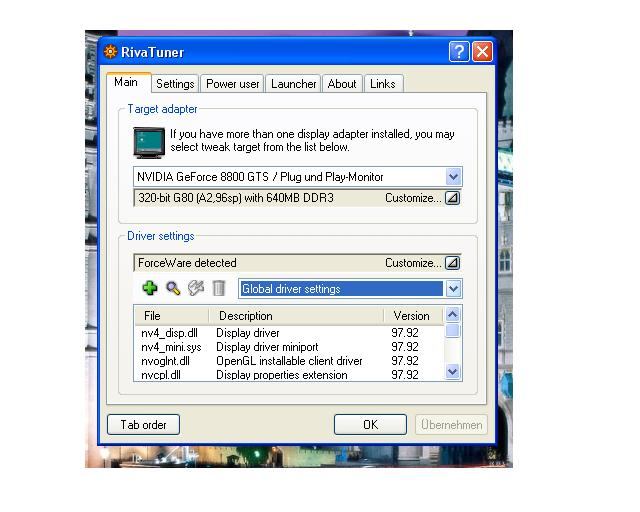Select the nv4_mini.sys row
Screen dimensions: 640x512
point(289,347)
